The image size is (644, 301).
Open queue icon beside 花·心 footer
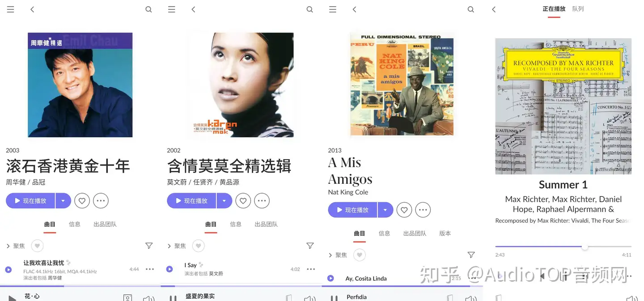[x=128, y=298]
